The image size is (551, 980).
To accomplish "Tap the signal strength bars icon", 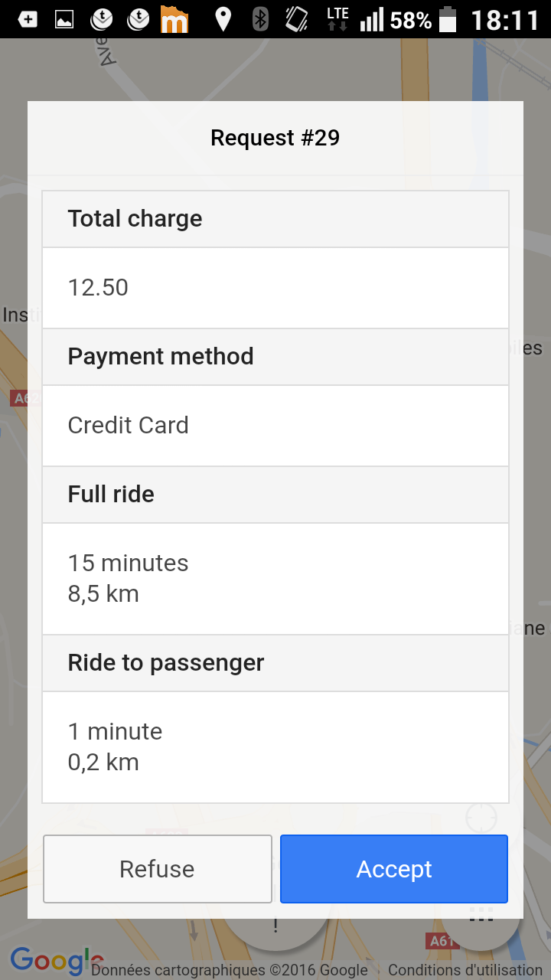I will point(372,20).
